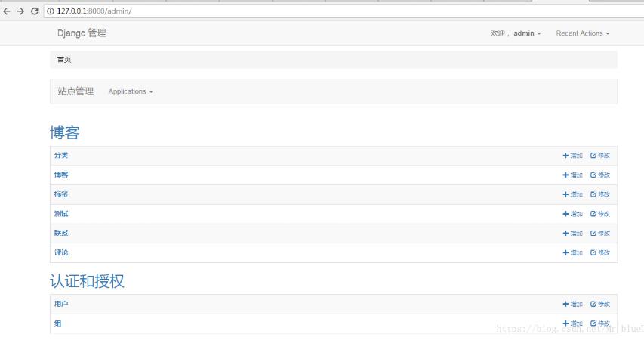Open the admin user dropdown
644x353 pixels.
click(527, 33)
